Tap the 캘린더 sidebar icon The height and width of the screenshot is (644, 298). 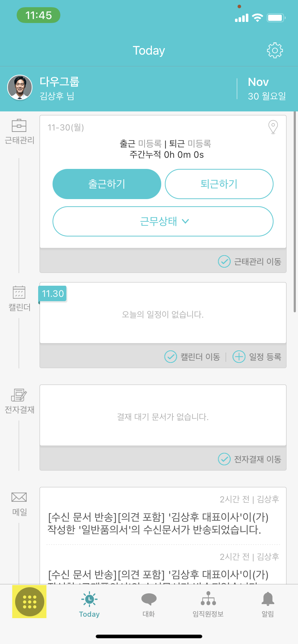click(x=19, y=293)
